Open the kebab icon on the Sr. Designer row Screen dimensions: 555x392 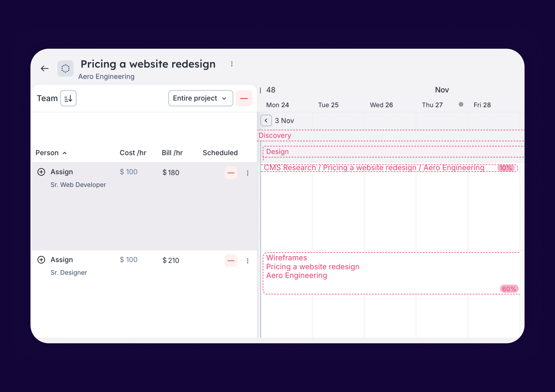click(248, 261)
